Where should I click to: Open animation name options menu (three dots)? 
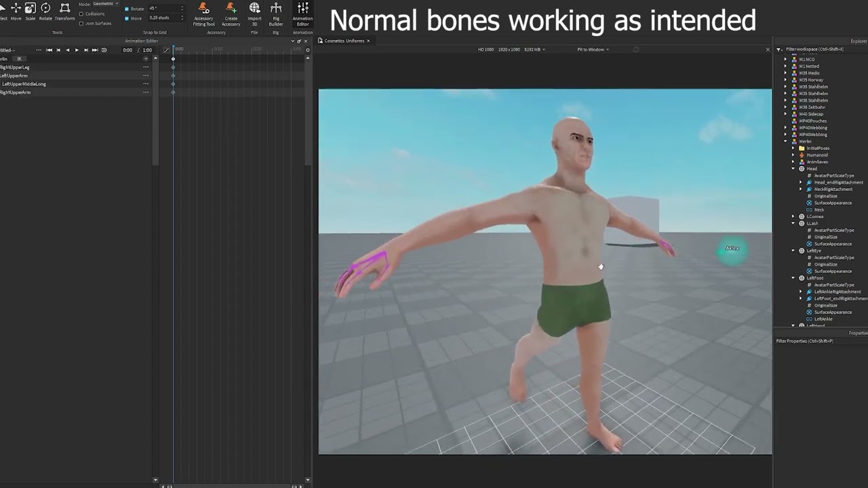(x=39, y=50)
